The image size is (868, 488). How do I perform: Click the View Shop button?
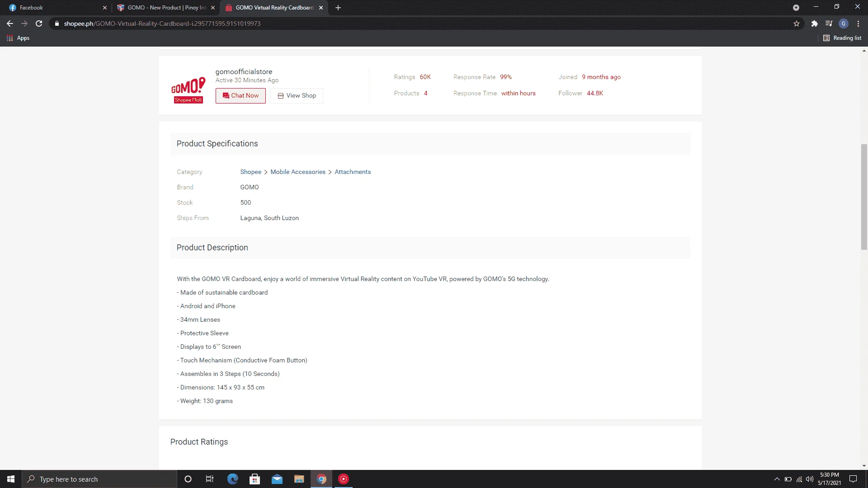coord(297,96)
